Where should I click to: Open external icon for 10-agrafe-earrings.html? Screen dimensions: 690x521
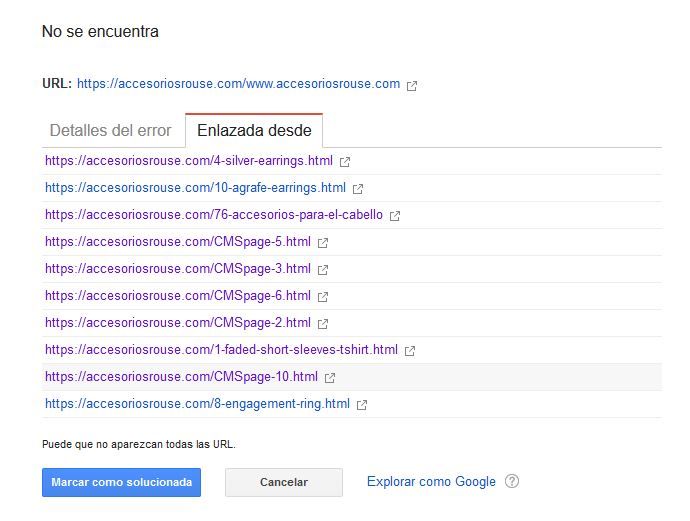pos(358,189)
